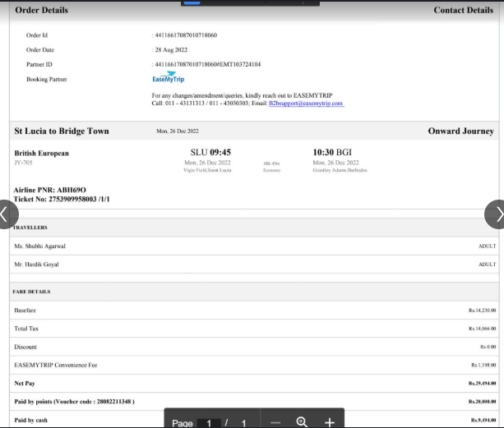This screenshot has width=504, height=428.
Task: Click the page number field showing 1
Action: [209, 423]
